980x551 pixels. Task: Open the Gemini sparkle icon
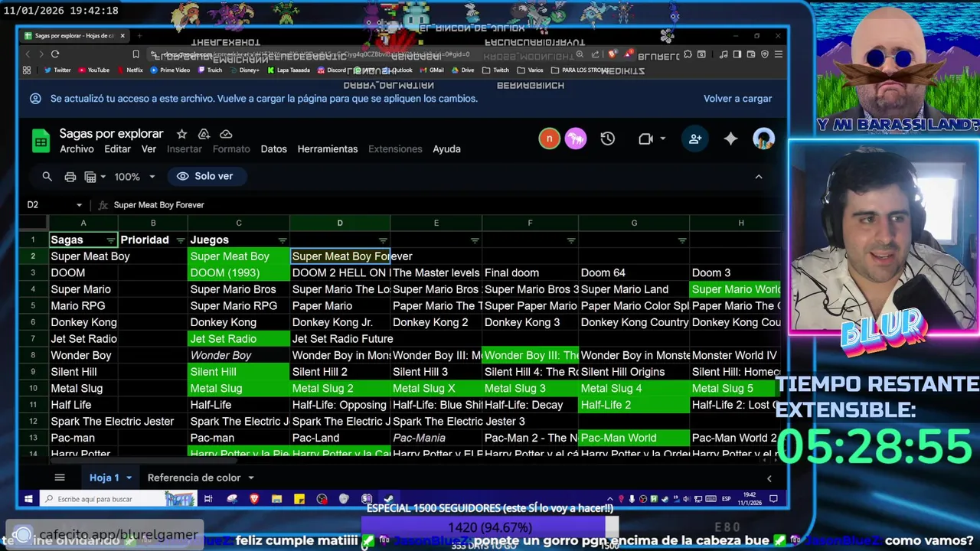click(730, 139)
